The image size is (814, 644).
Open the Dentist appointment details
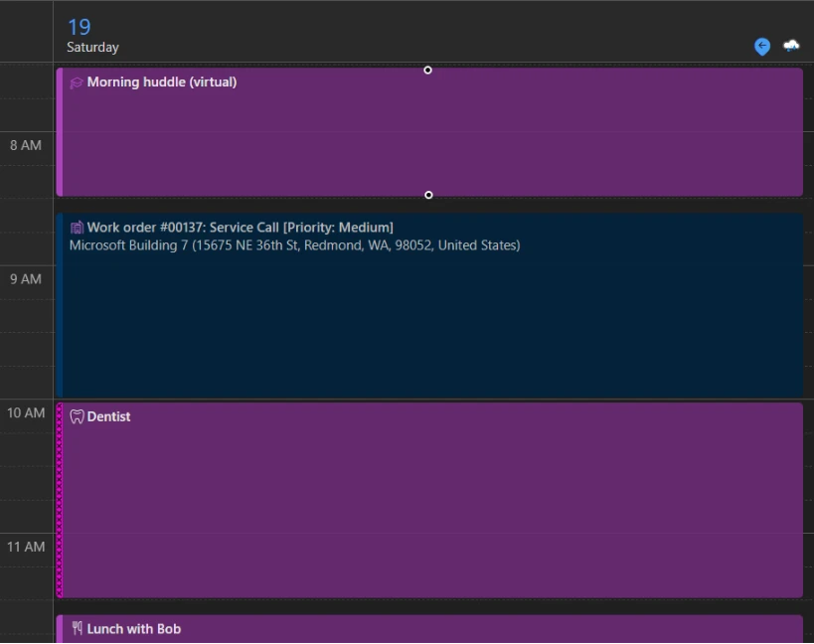pos(398,497)
